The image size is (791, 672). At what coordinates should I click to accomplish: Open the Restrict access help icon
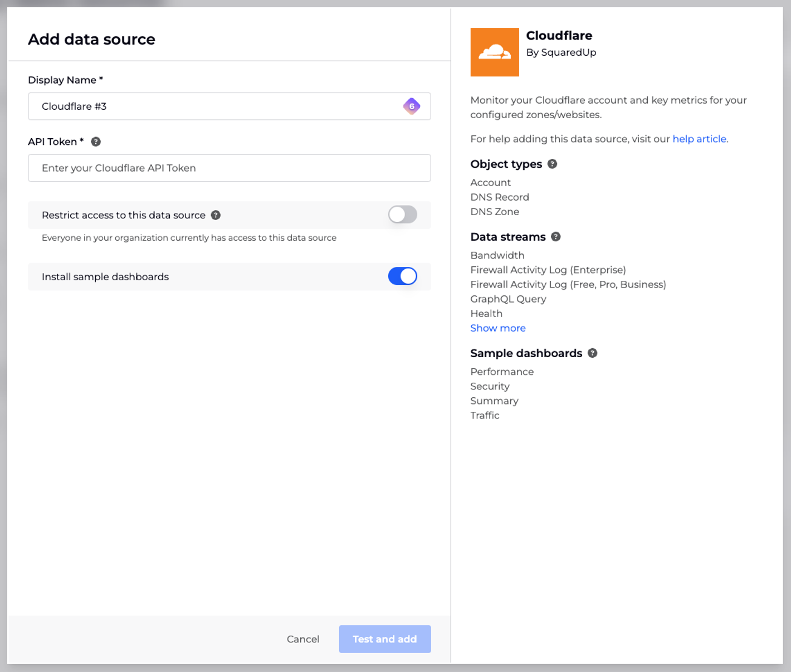[x=216, y=215]
